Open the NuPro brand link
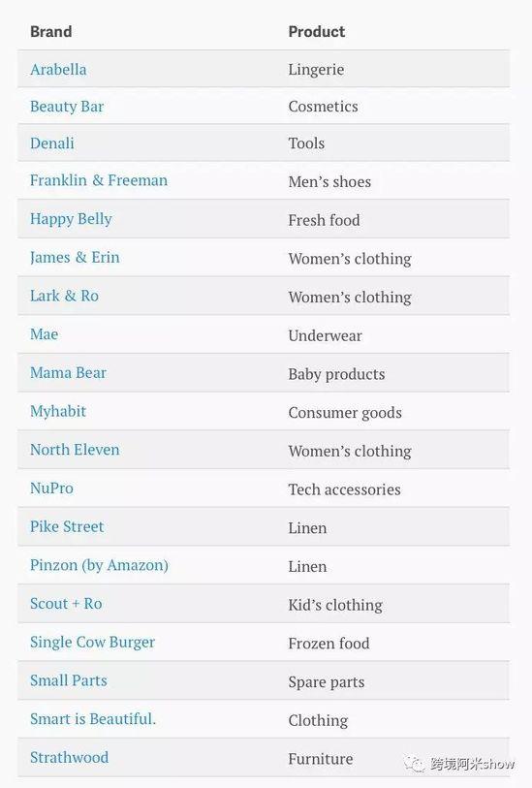Image resolution: width=532 pixels, height=788 pixels. (x=51, y=488)
